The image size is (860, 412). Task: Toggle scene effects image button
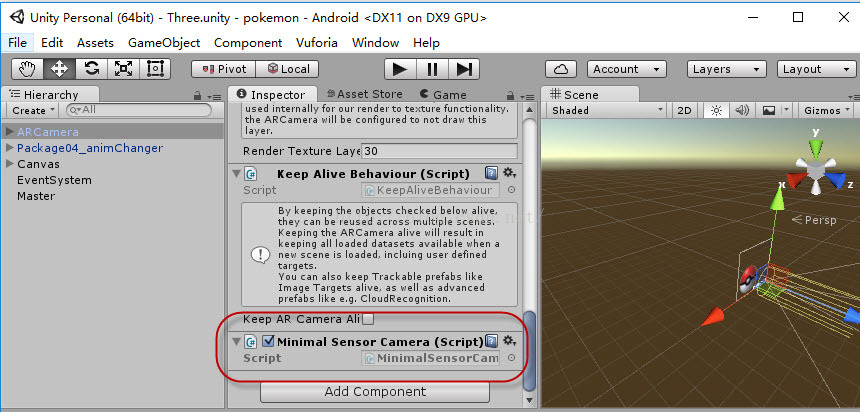coord(769,110)
